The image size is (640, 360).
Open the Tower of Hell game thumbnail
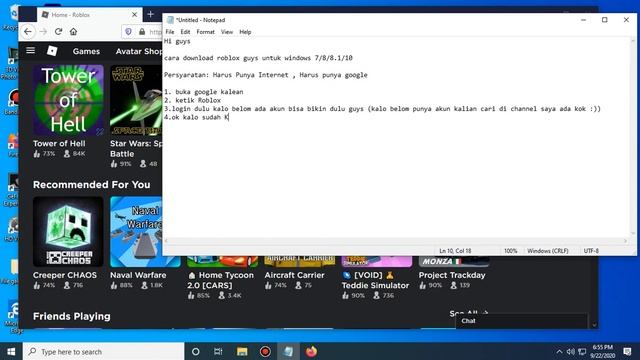tap(68, 100)
